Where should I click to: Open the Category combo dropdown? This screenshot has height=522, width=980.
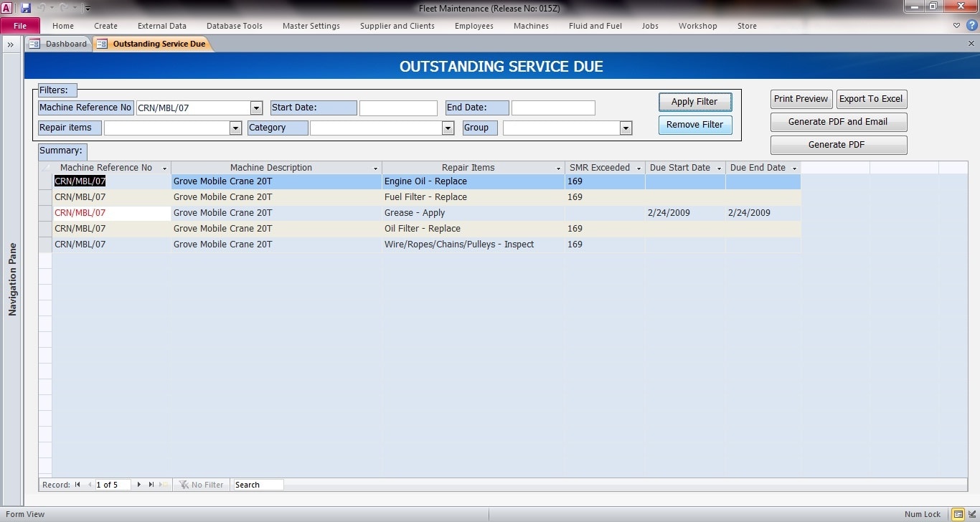click(x=448, y=128)
